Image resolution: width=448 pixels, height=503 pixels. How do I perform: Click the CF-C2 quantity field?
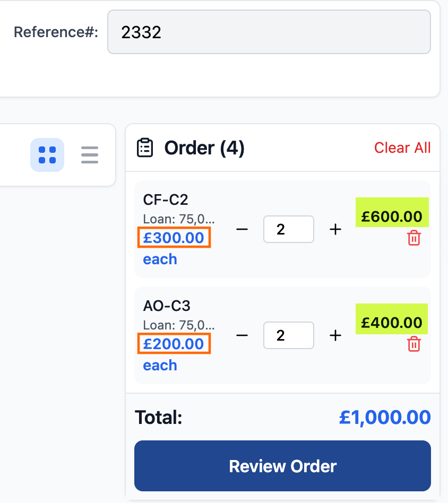tap(288, 229)
